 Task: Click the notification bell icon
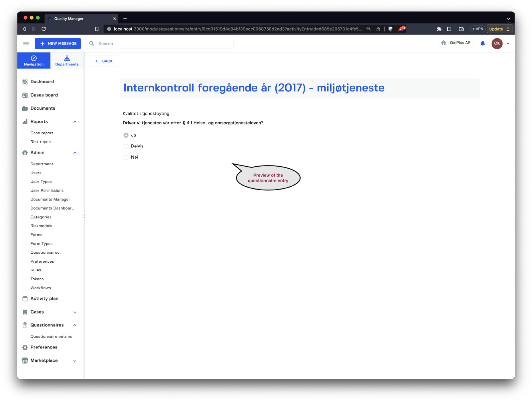[482, 44]
